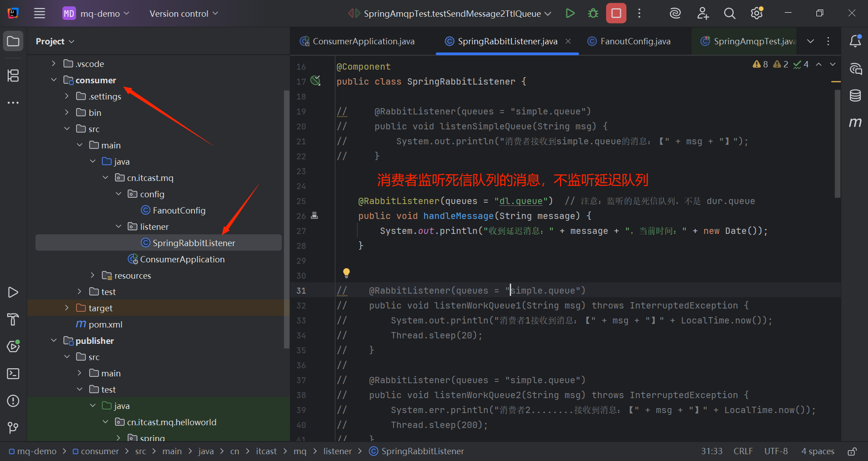This screenshot has height=461, width=868.
Task: Click the project tree scrollbar
Action: (286, 219)
